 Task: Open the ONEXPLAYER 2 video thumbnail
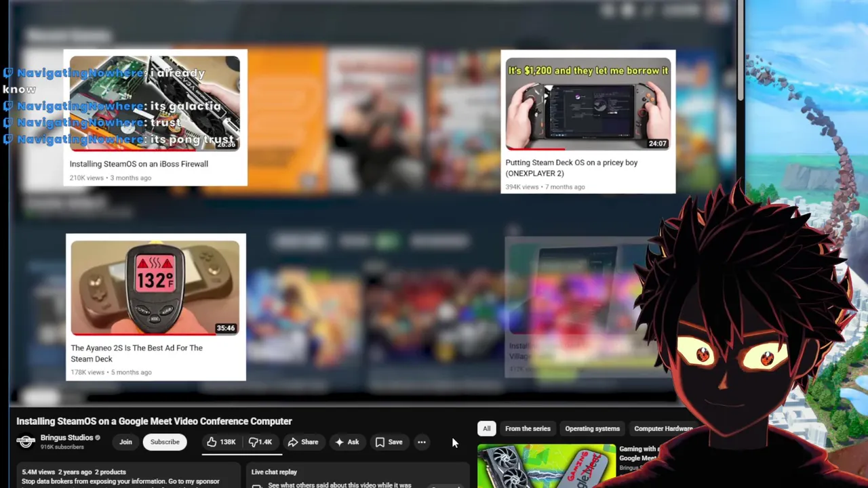588,104
